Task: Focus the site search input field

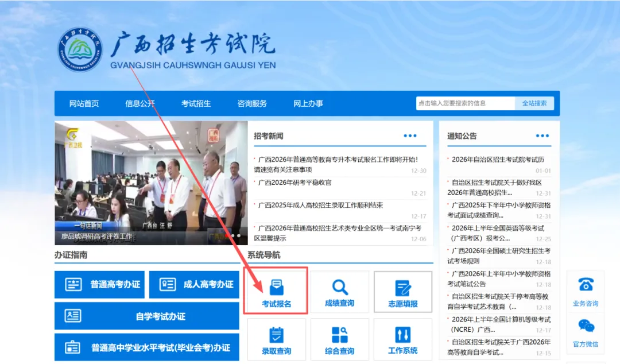Action: (x=466, y=103)
